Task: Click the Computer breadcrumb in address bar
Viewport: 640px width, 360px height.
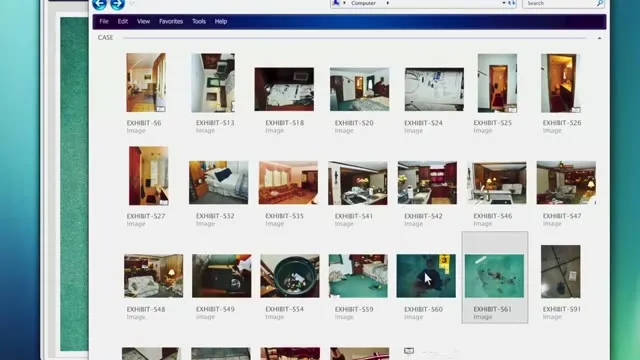Action: (363, 3)
